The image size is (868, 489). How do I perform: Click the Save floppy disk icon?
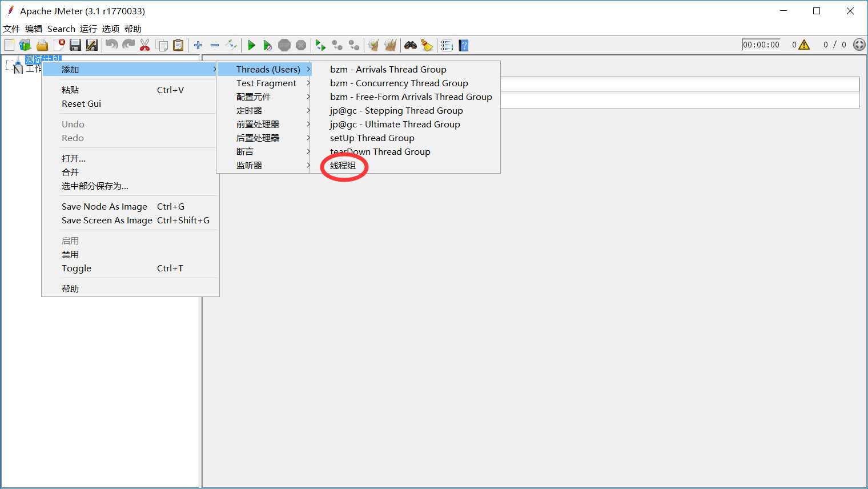pyautogui.click(x=75, y=45)
